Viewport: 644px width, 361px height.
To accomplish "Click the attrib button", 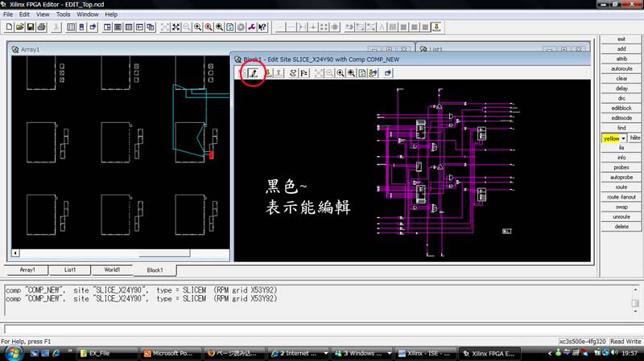I will [x=621, y=59].
